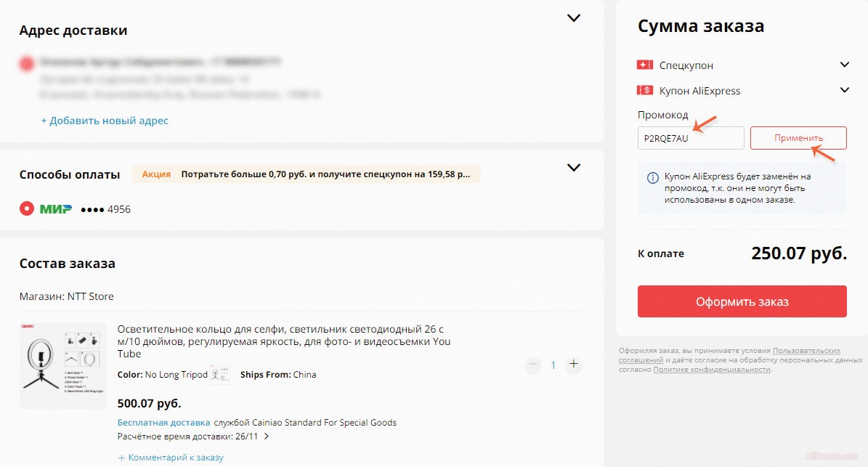
Task: Click the red Спецкупон coupon icon
Action: click(644, 65)
